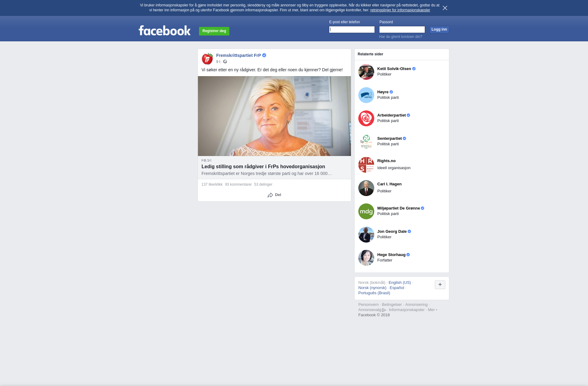588x386 pixels.
Task: Open Høyre page name link
Action: click(x=383, y=92)
